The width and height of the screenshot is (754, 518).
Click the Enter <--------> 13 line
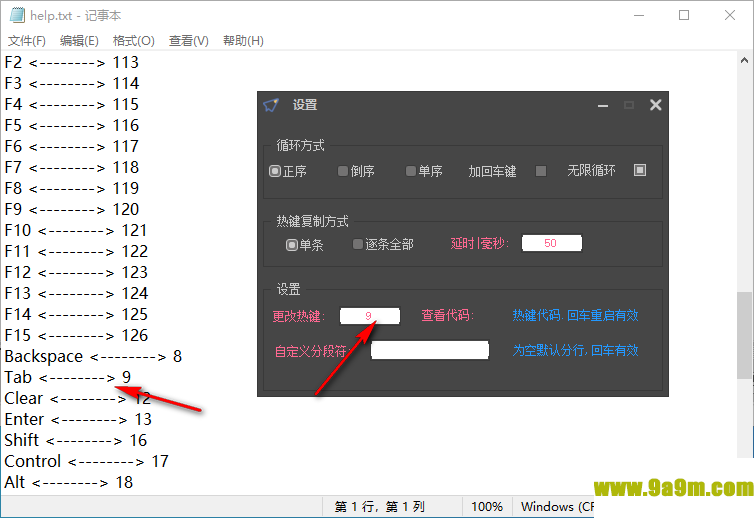(78, 420)
